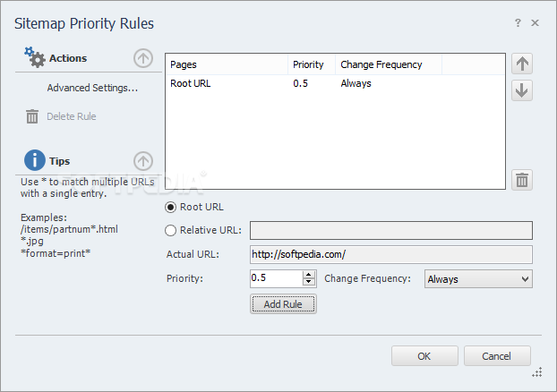Move selected rule down with arrow button
The height and width of the screenshot is (392, 557).
[522, 90]
